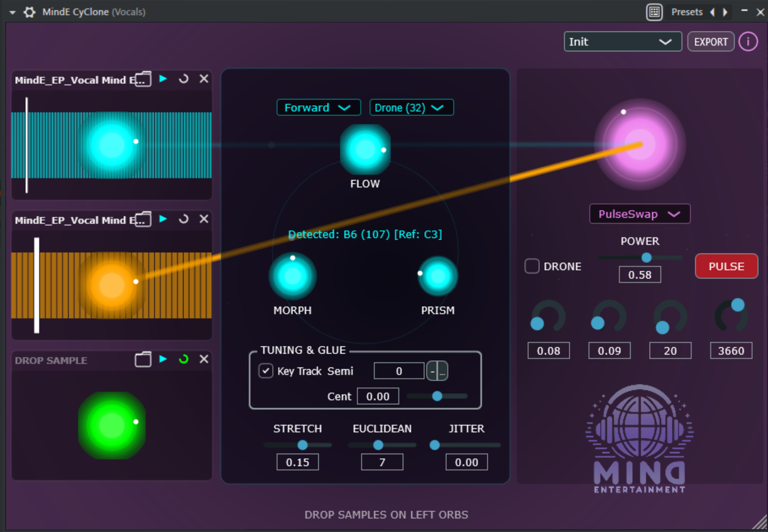Open folder icon in DROP SAMPLE slot
This screenshot has height=532, width=768.
click(143, 360)
